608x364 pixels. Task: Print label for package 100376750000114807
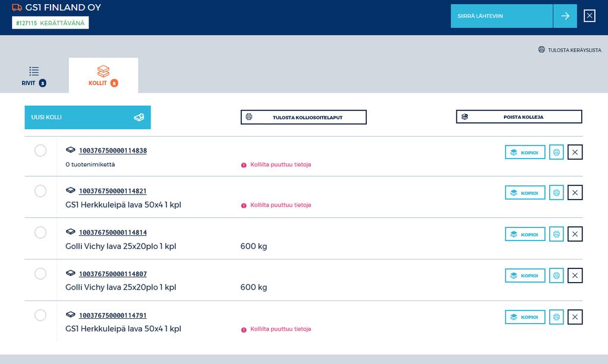[x=556, y=276]
